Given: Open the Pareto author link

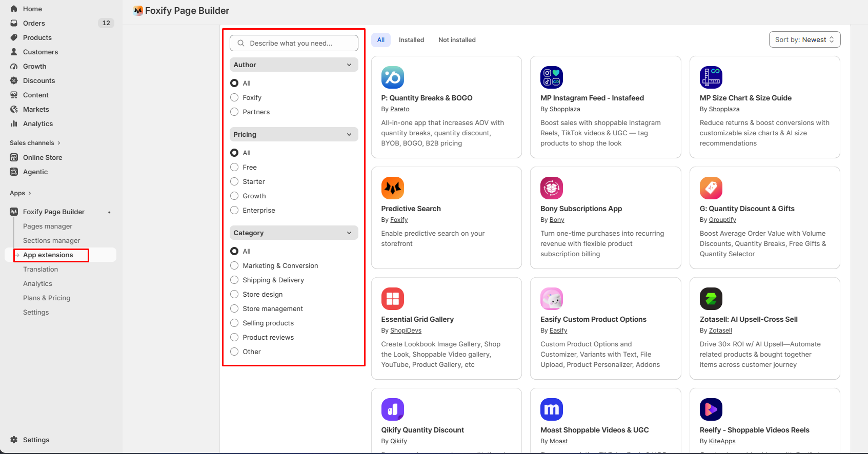Looking at the screenshot, I should coord(400,109).
